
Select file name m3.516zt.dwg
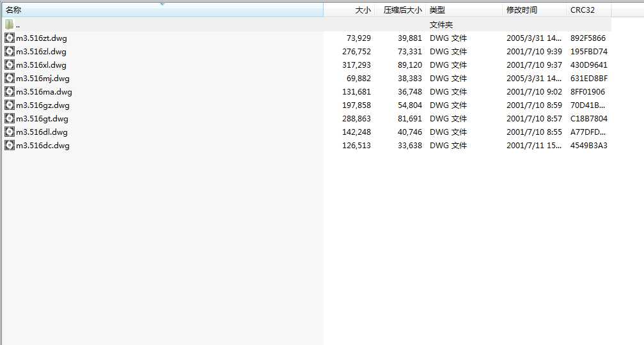click(41, 38)
